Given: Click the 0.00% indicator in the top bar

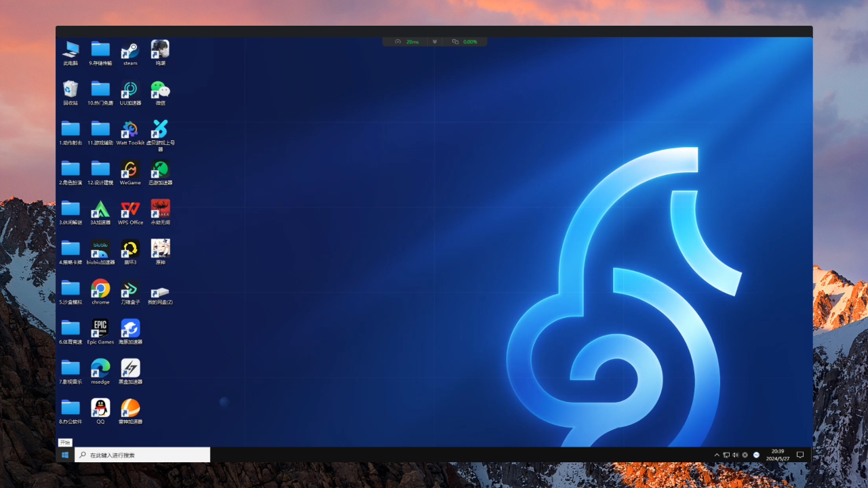Looking at the screenshot, I should [465, 42].
